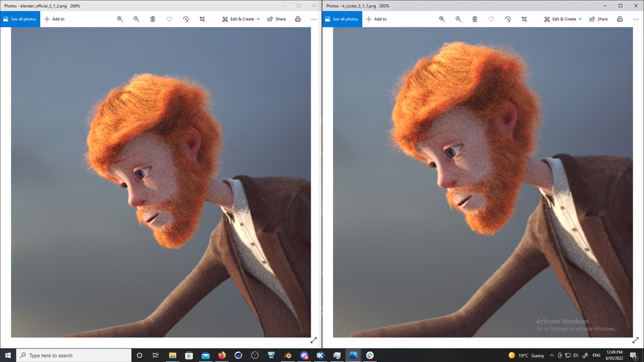Open Edit & Create dropdown in k_cycles window

pos(563,19)
